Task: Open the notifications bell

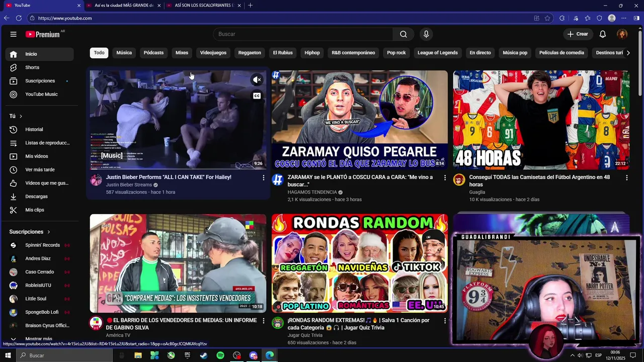Action: (x=603, y=34)
